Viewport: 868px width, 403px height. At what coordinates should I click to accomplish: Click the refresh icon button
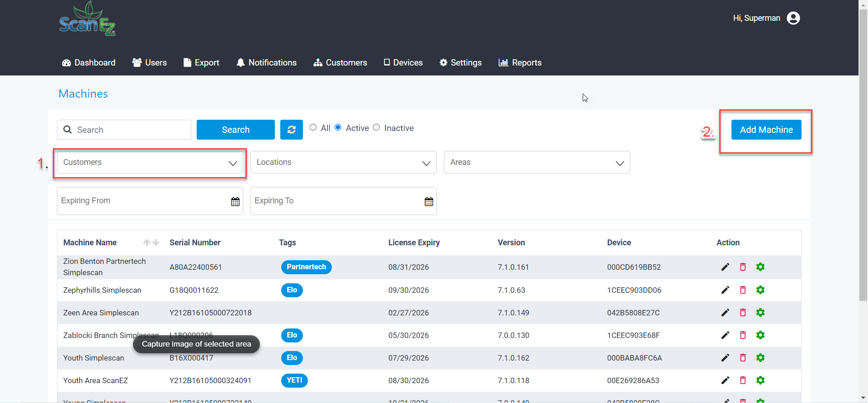click(292, 130)
